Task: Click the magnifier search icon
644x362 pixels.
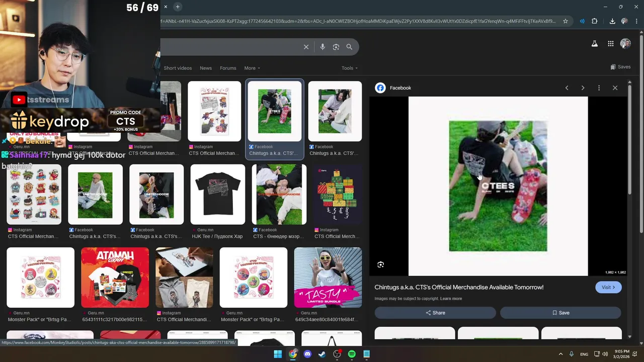Action: (349, 47)
